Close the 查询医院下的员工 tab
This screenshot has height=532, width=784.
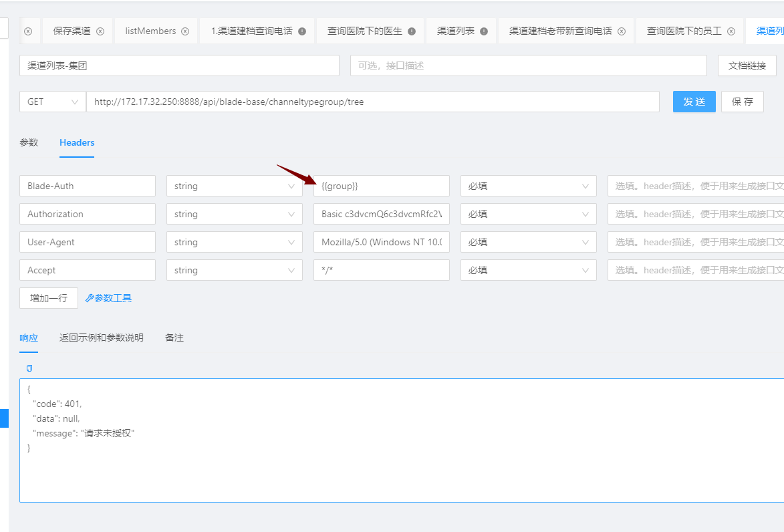click(731, 31)
